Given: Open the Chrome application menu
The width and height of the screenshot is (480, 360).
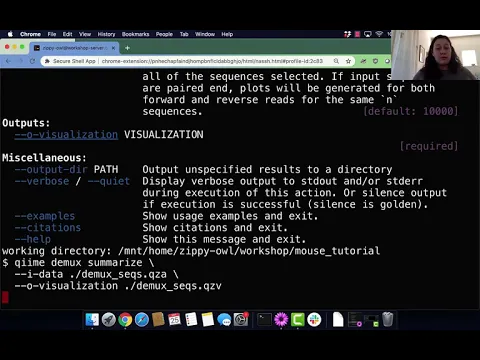Looking at the screenshot, I should 30,34.
